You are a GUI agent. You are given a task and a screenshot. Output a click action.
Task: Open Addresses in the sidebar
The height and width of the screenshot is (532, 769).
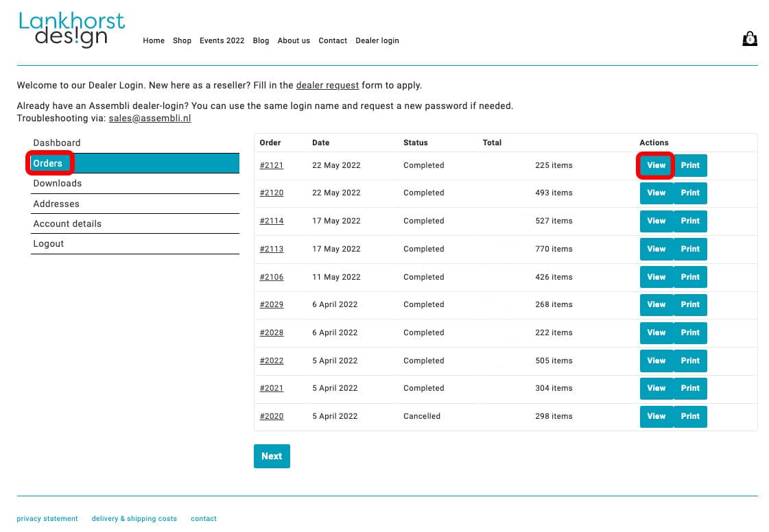pos(56,204)
